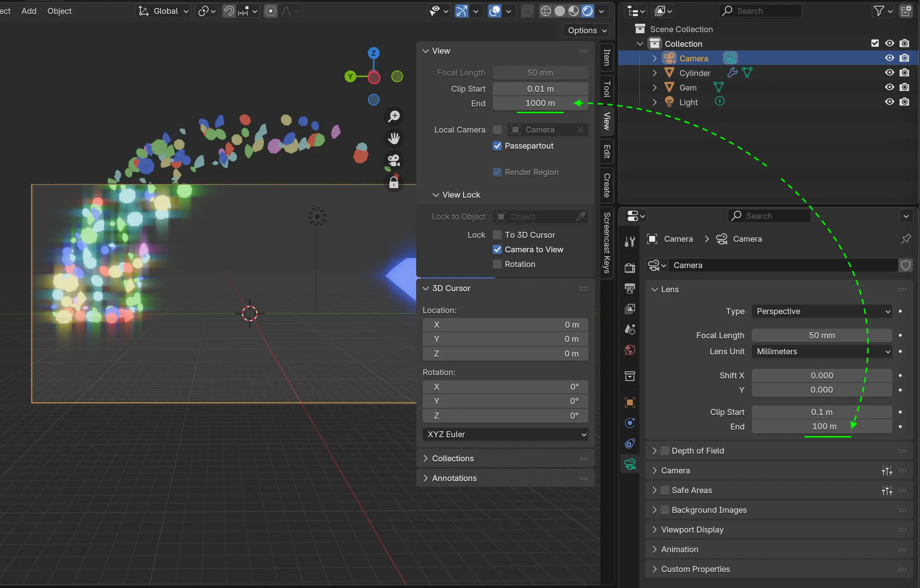
Task: Open the Add menu
Action: [x=29, y=11]
